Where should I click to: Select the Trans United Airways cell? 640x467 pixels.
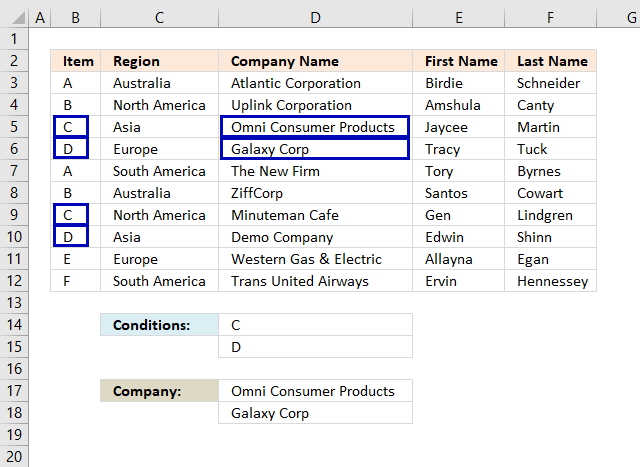click(x=315, y=281)
